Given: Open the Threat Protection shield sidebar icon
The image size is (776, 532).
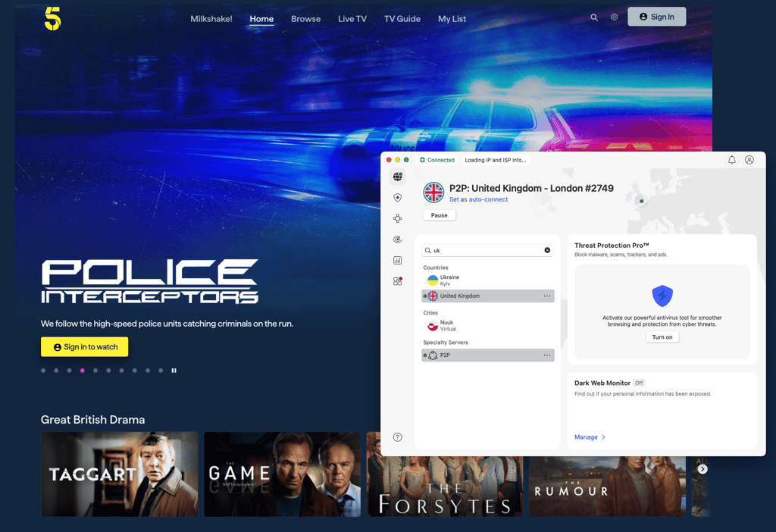Looking at the screenshot, I should 397,198.
